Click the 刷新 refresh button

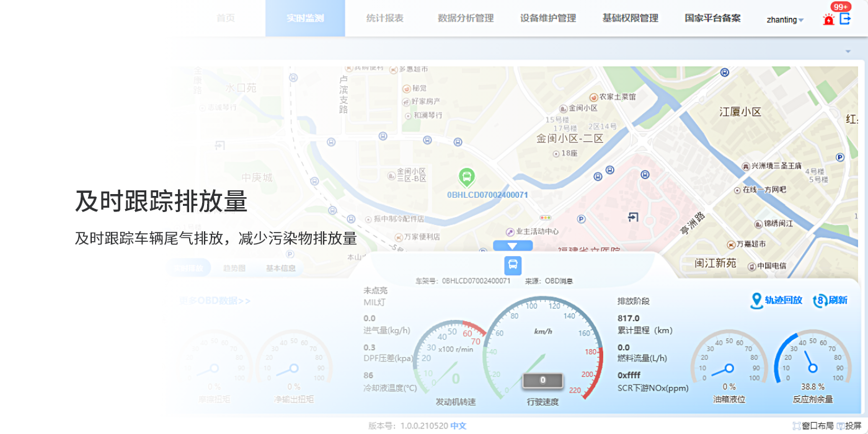[x=830, y=300]
